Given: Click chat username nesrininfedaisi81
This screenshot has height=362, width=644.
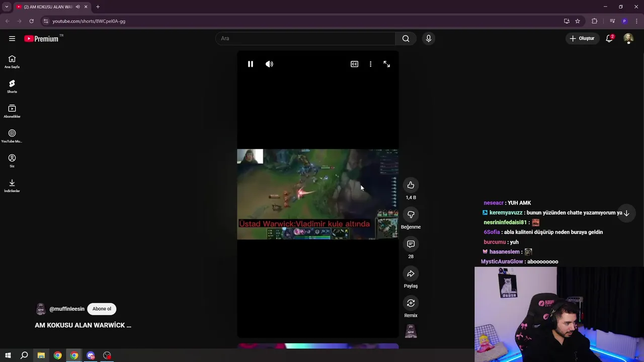Looking at the screenshot, I should 505,222.
